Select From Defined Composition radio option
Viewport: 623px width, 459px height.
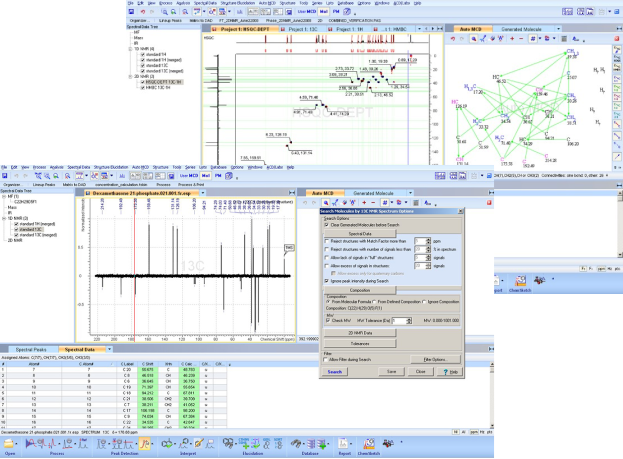pyautogui.click(x=376, y=300)
